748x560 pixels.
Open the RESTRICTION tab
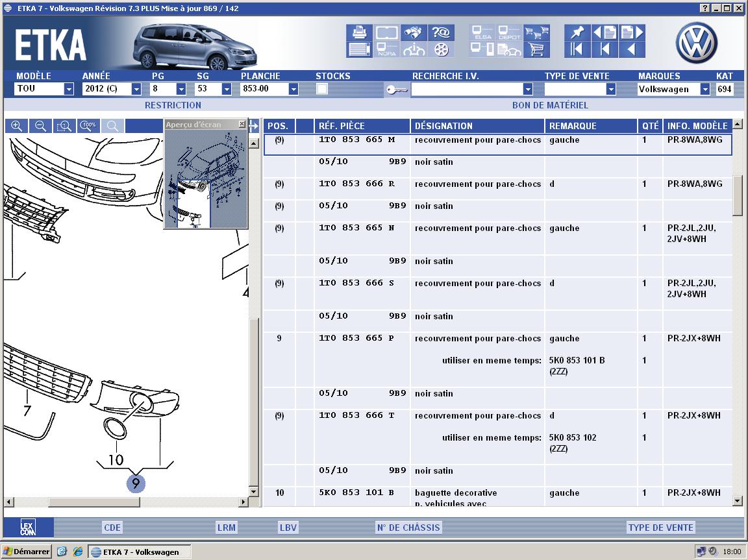[173, 105]
